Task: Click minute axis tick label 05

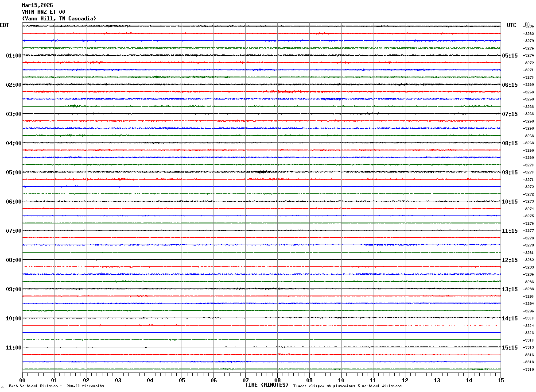Action: tap(182, 380)
